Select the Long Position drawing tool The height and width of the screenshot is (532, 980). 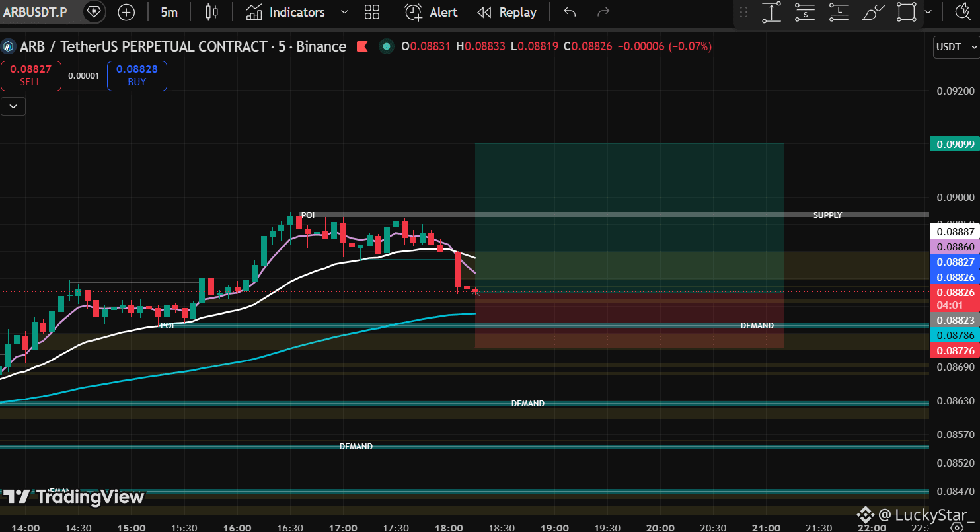[839, 12]
